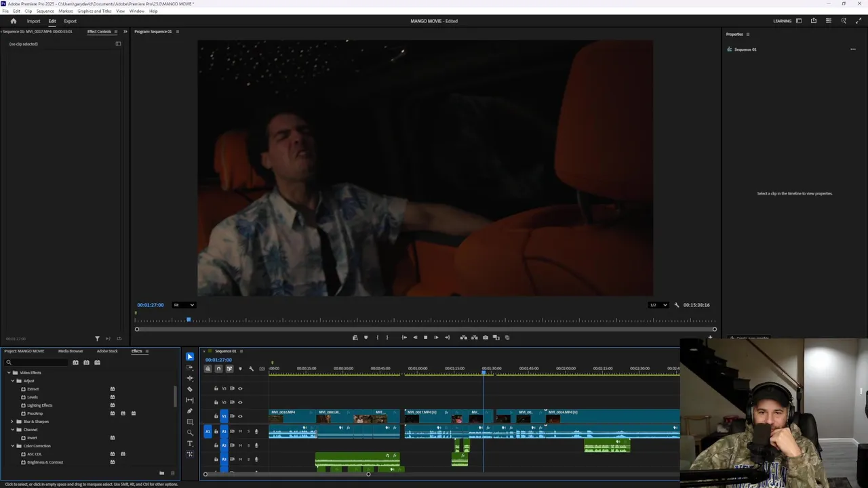The width and height of the screenshot is (868, 488).
Task: Toggle Snap in timeline
Action: (x=218, y=369)
